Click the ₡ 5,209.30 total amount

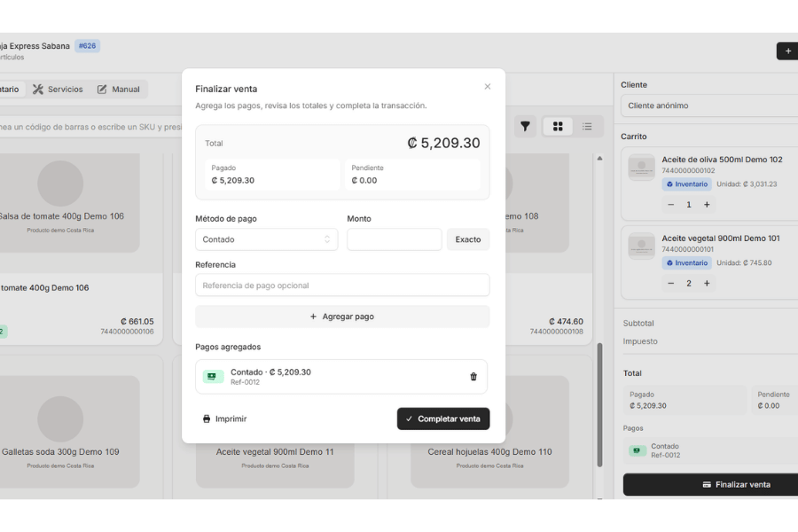click(x=443, y=143)
